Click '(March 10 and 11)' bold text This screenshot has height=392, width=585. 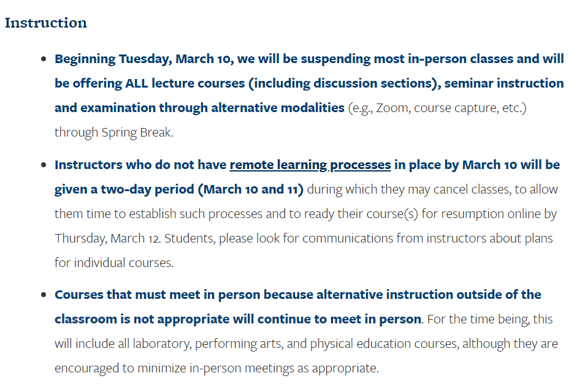point(250,189)
